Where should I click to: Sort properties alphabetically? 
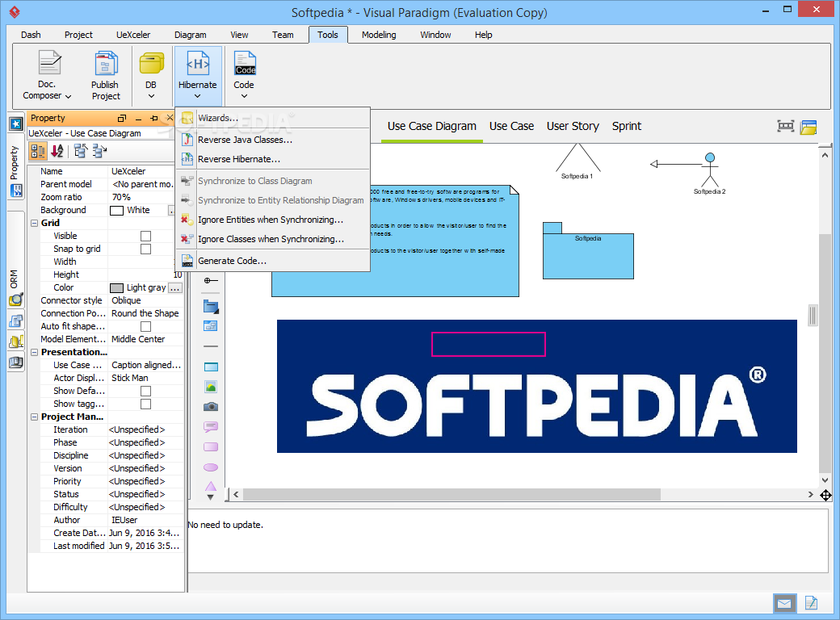[57, 152]
